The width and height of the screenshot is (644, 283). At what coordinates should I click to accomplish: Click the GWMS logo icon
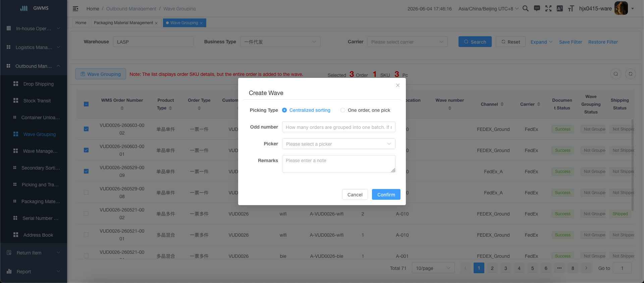pyautogui.click(x=24, y=8)
